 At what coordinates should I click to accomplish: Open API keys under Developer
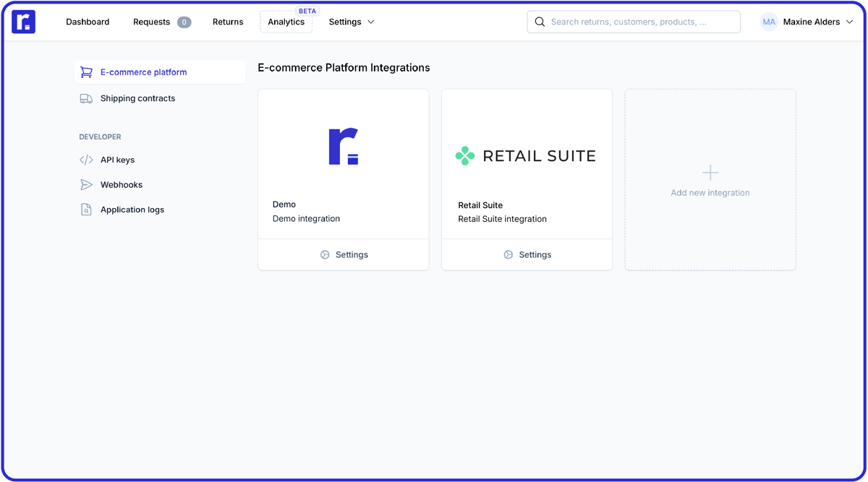pos(161,160)
